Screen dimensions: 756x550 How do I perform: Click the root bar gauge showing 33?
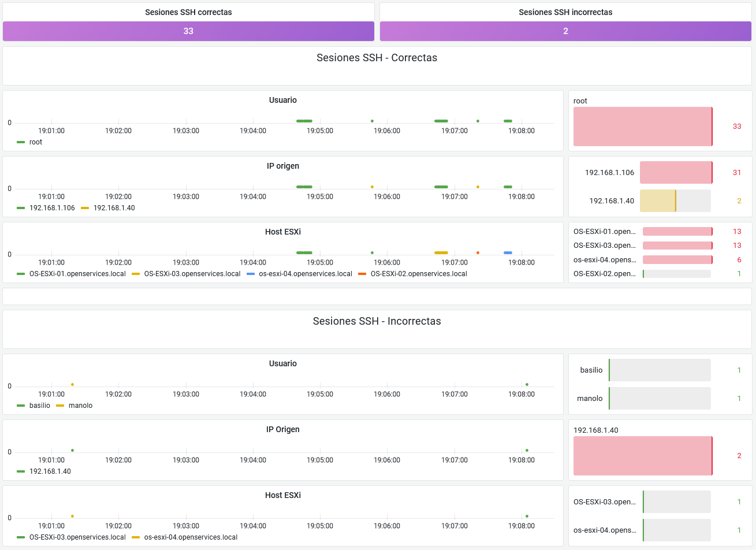pyautogui.click(x=642, y=127)
